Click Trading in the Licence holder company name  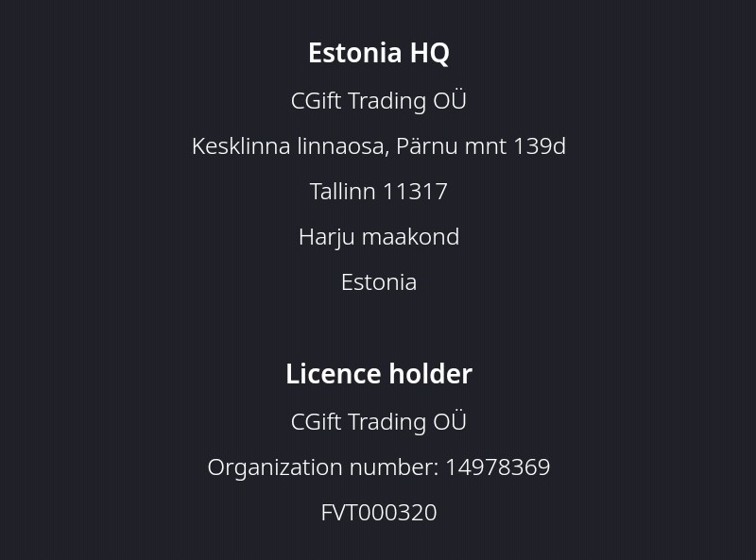point(387,422)
